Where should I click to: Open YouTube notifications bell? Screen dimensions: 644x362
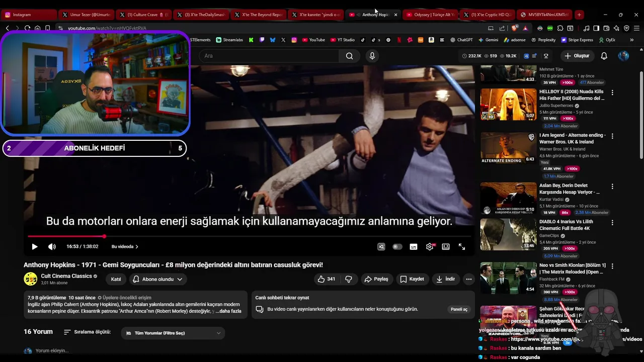coord(604,56)
